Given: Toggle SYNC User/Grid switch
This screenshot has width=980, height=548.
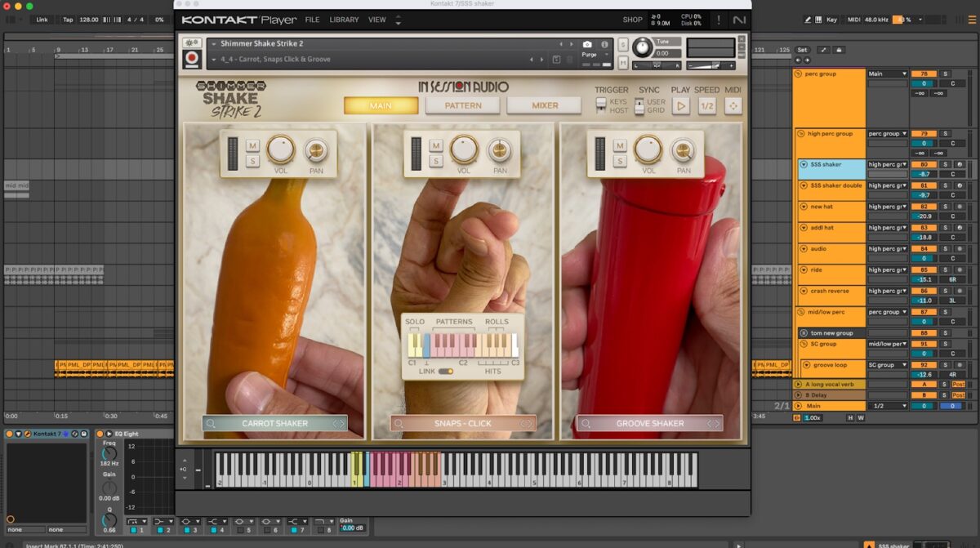Looking at the screenshot, I should pos(639,105).
